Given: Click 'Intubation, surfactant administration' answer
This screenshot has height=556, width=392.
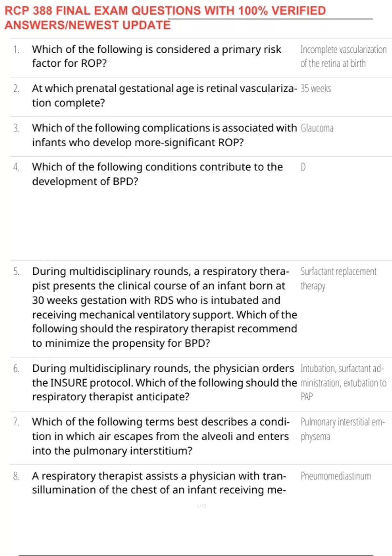Looking at the screenshot, I should [343, 382].
